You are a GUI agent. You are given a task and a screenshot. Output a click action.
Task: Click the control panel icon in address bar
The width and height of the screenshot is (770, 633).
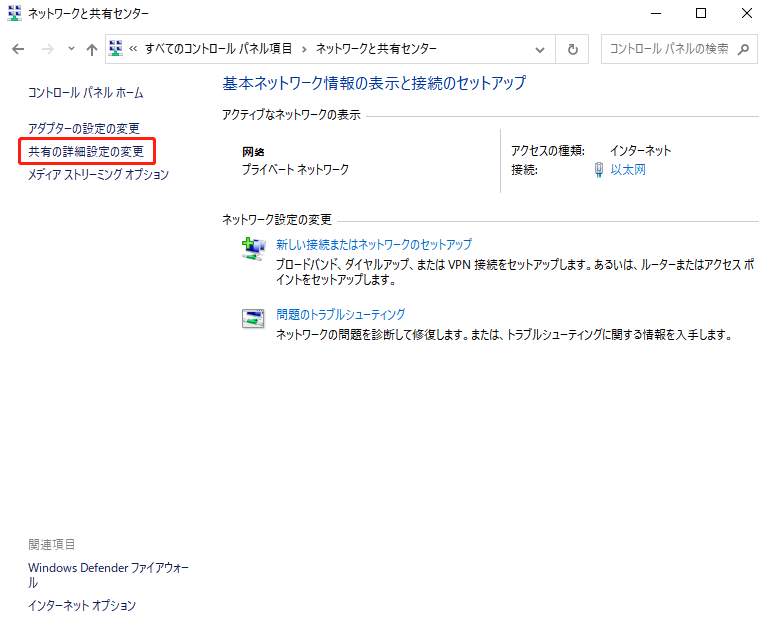pyautogui.click(x=116, y=48)
